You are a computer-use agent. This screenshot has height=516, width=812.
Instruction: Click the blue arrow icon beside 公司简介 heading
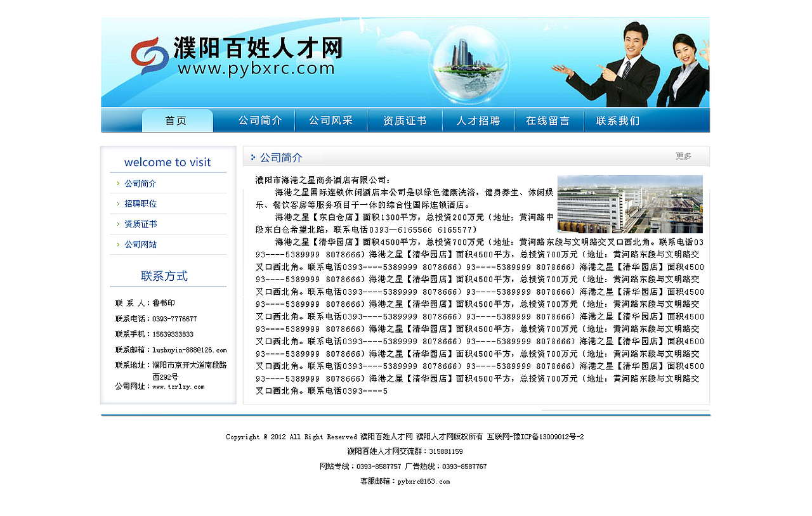pos(253,156)
